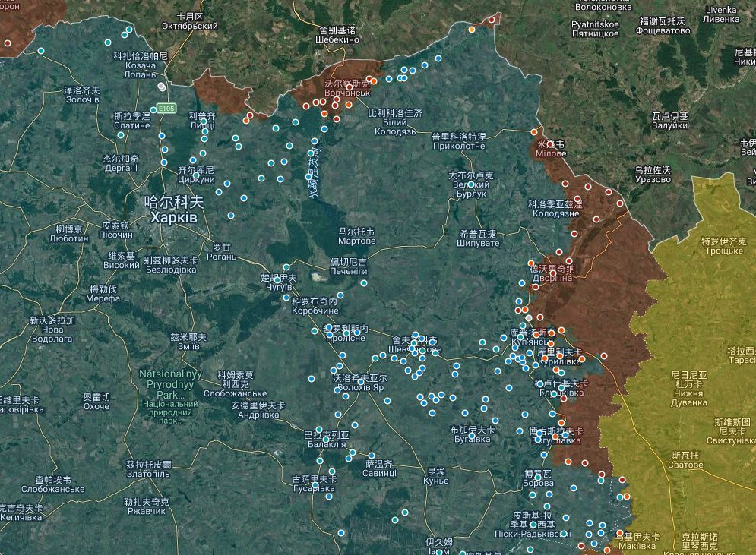
Task: Click the orange marker just northwest of Мілове
Action: [x=534, y=132]
